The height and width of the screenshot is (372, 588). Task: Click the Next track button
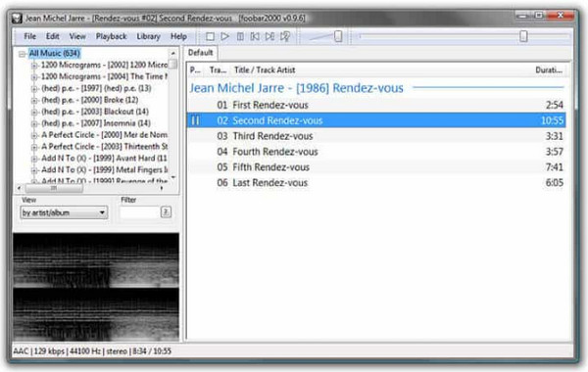pos(270,36)
